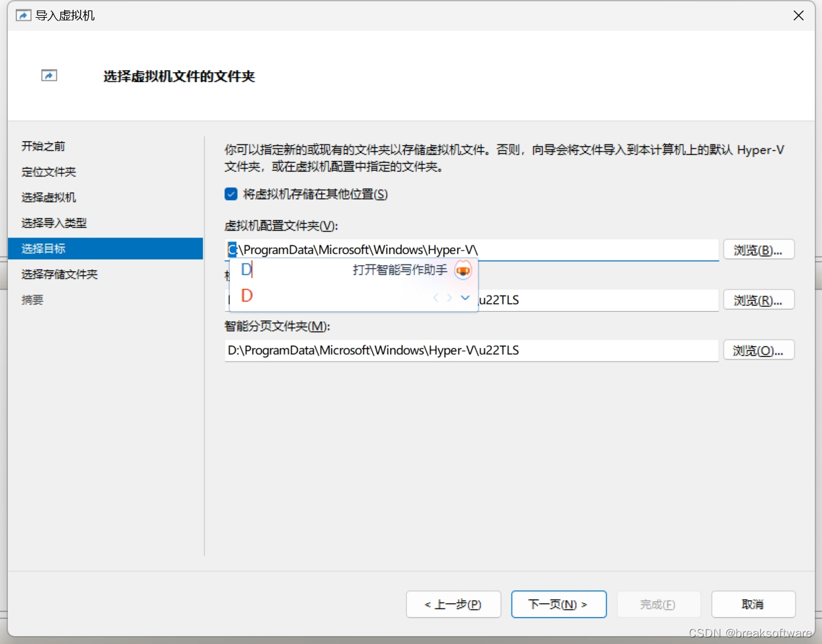Go back with the 上一步(P) button
Viewport: 822px width, 644px height.
[453, 605]
